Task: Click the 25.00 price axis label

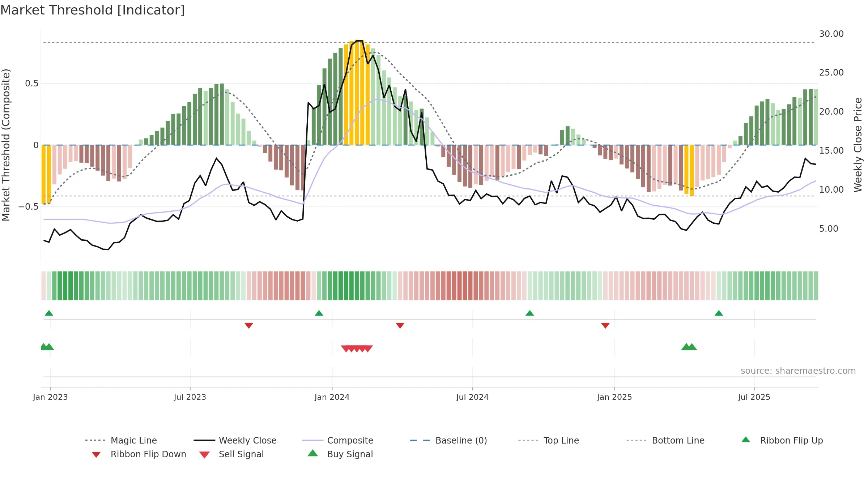Action: coord(831,73)
